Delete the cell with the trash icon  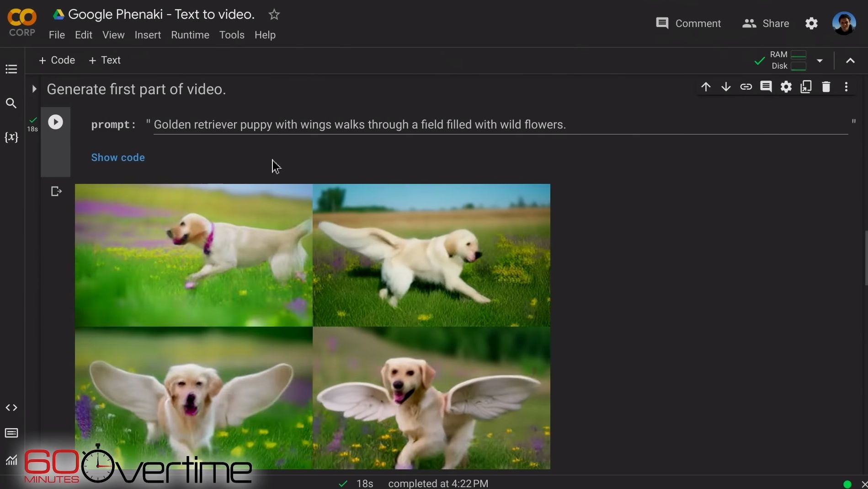[826, 87]
